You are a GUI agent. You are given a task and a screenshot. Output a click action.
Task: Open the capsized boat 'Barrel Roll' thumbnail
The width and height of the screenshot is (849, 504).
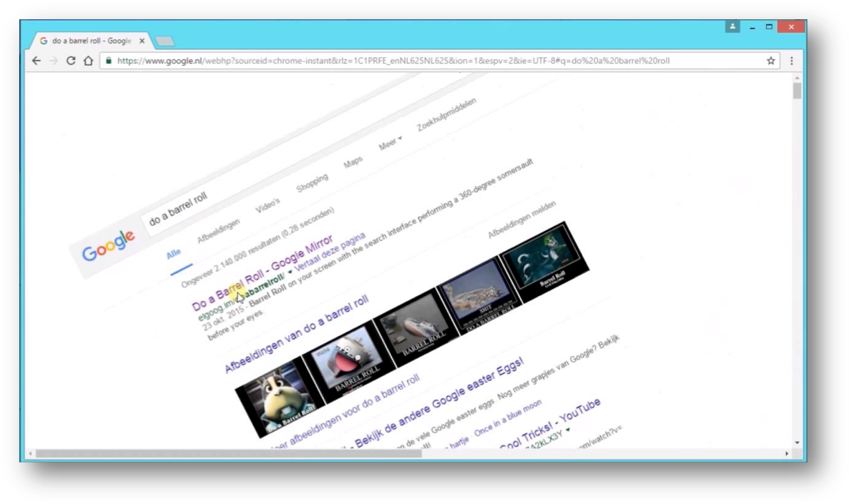tap(415, 329)
